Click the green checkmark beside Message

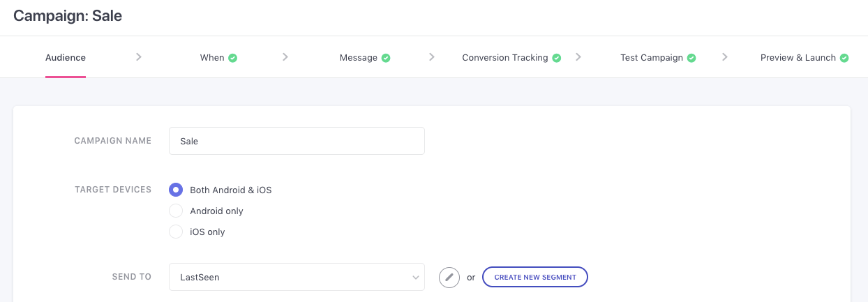386,58
